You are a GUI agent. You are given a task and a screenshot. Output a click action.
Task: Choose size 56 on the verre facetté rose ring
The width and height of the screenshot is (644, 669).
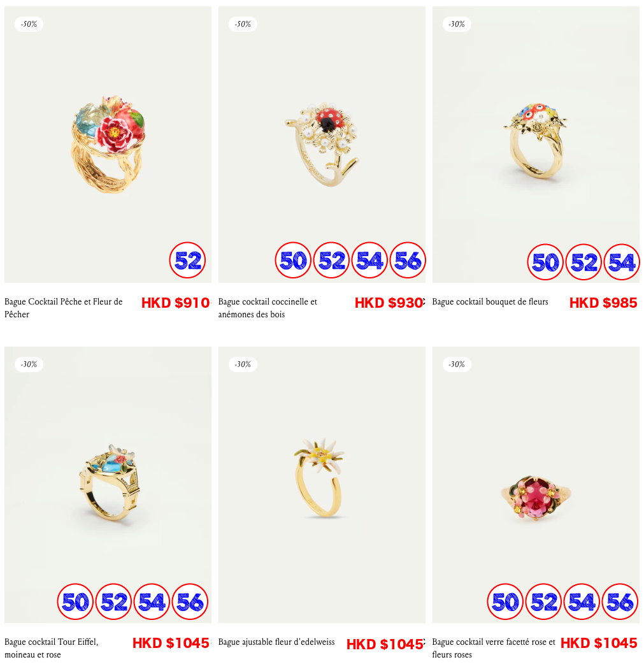(x=620, y=601)
